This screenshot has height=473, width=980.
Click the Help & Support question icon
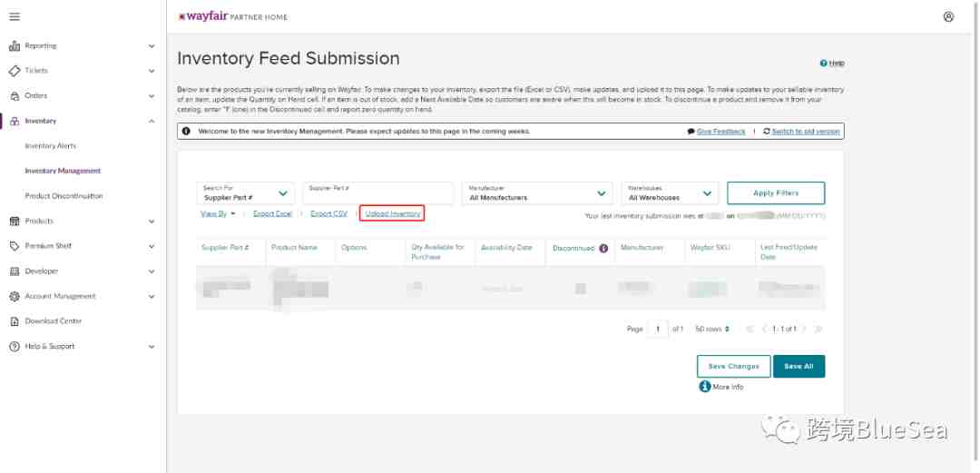(x=15, y=346)
